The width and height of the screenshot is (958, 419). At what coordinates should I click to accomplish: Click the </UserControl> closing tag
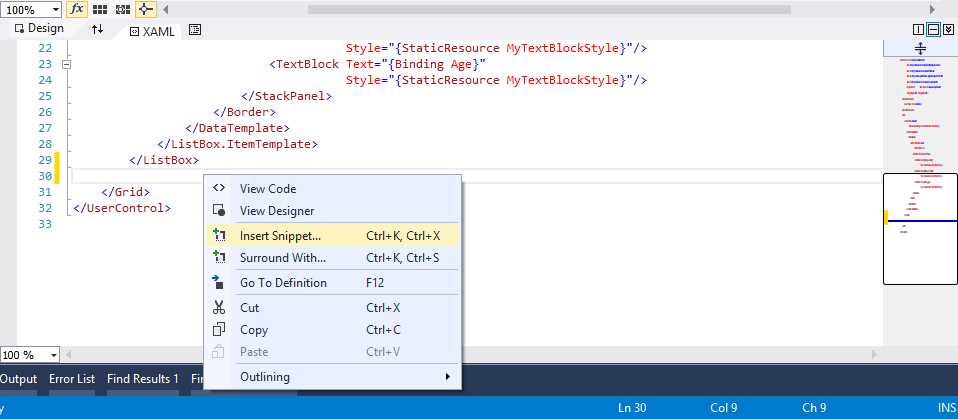tap(122, 208)
